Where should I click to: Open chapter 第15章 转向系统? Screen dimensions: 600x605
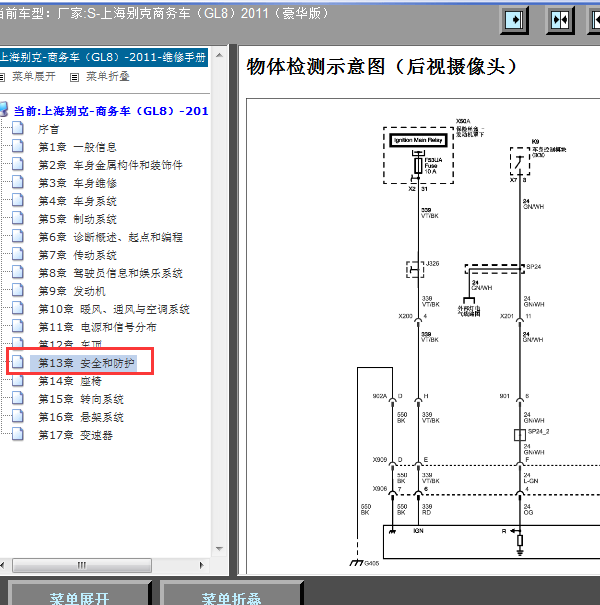(81, 399)
